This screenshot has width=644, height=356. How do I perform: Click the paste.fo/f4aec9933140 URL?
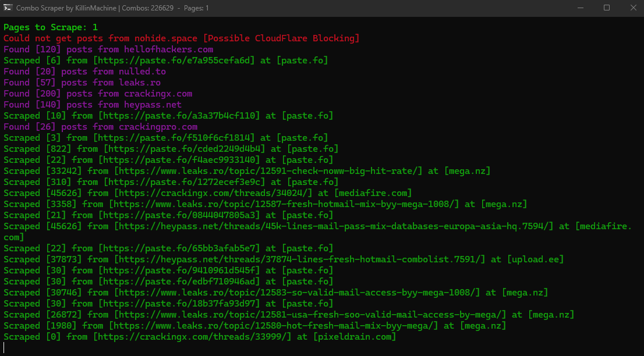[179, 160]
